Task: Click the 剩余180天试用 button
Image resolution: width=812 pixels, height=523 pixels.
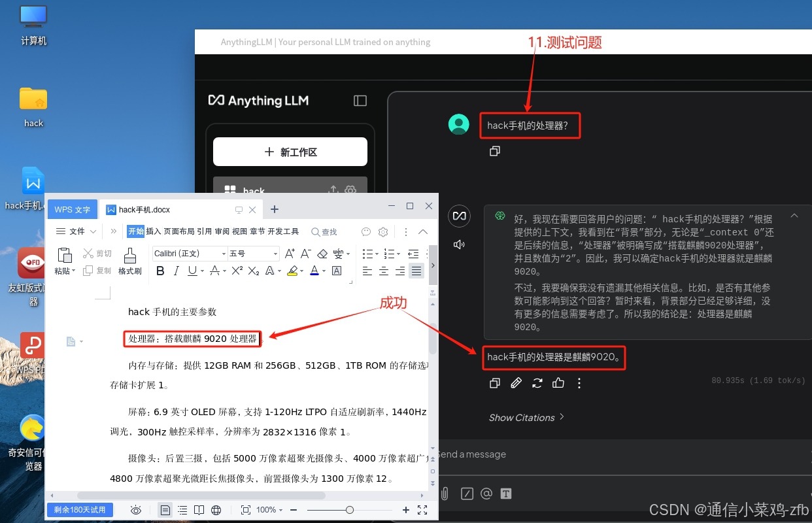Action: (x=80, y=510)
